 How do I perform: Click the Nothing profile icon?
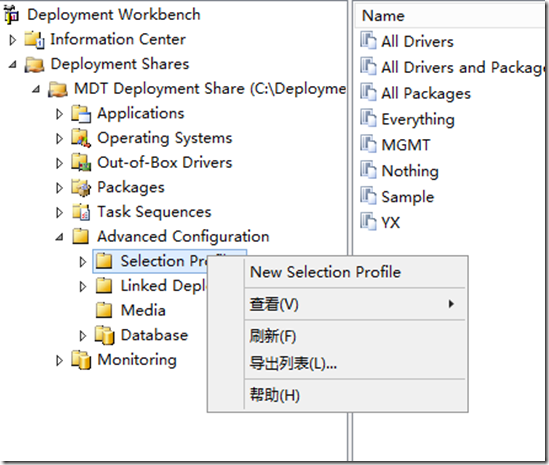368,170
